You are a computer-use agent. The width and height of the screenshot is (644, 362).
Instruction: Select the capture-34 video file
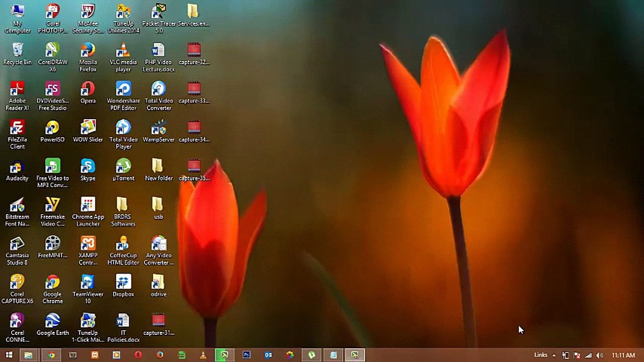click(x=194, y=131)
